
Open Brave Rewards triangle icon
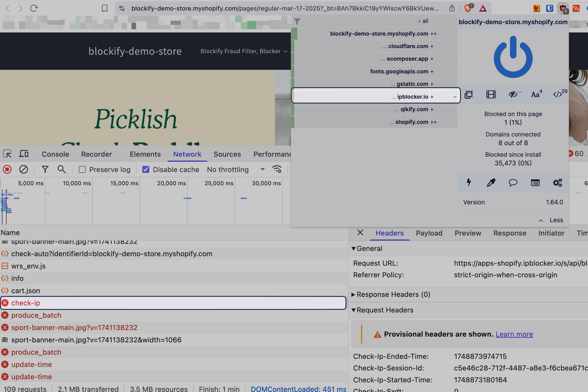(x=483, y=9)
